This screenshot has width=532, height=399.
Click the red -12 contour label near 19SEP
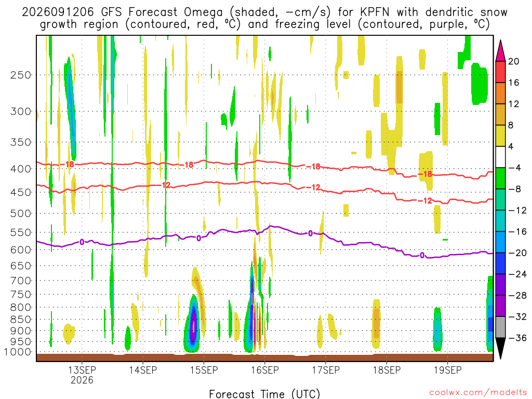(x=425, y=201)
